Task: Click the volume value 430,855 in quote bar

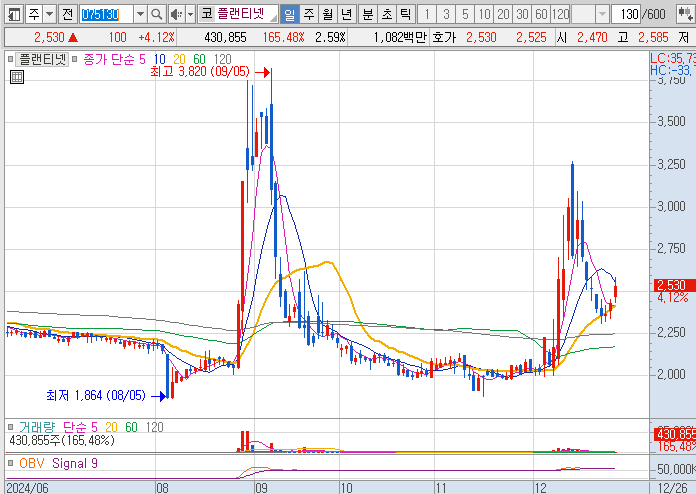Action: coord(225,37)
